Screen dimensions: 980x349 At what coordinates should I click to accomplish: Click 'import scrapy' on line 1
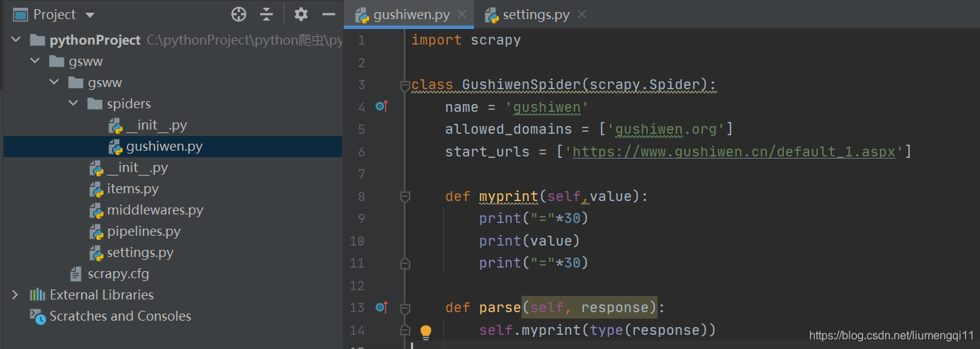coord(466,40)
